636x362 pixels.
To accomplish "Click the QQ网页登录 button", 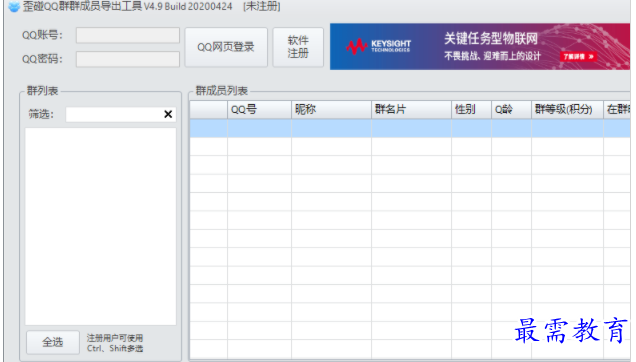I will point(226,47).
